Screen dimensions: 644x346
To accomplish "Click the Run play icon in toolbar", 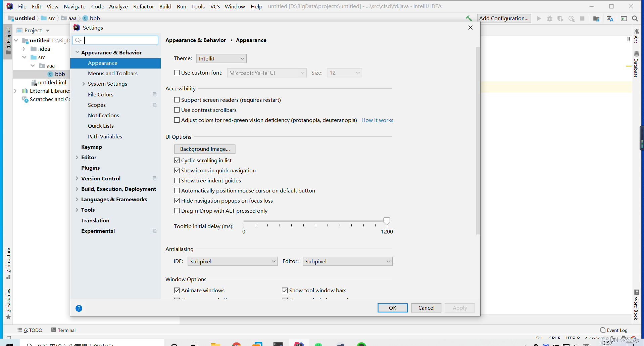I will click(x=539, y=18).
